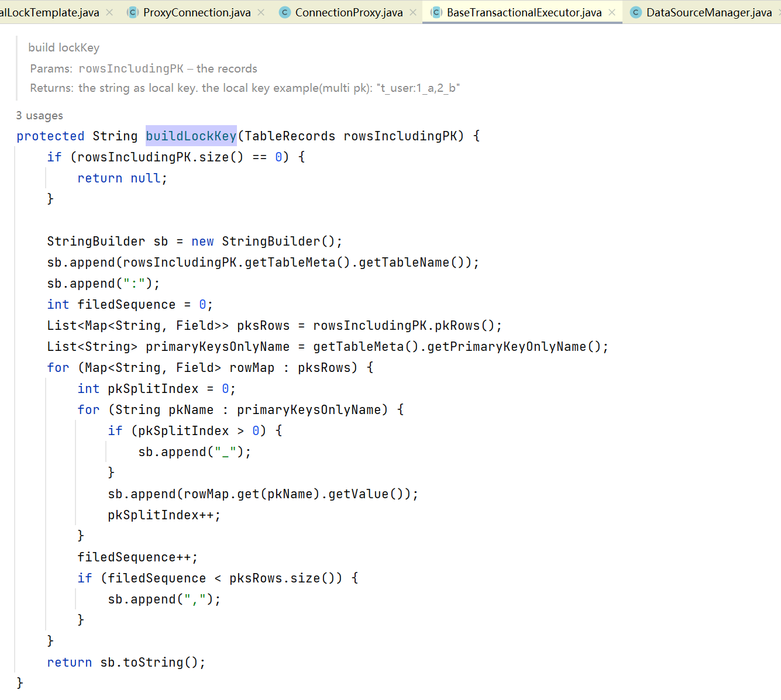Viewport: 781px width, 700px height.
Task: Close the partially visible LockTemplate.java tab
Action: click(109, 12)
